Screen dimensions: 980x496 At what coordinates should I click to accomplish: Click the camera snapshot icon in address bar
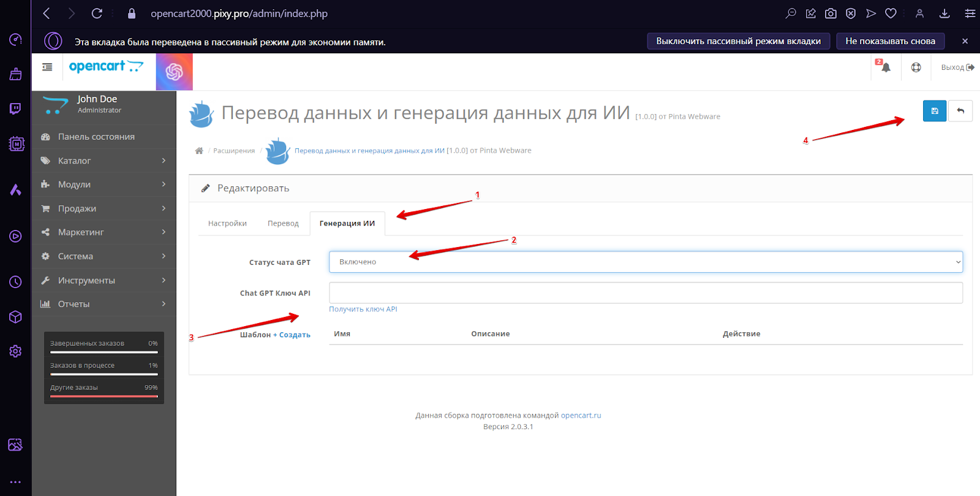pyautogui.click(x=831, y=13)
